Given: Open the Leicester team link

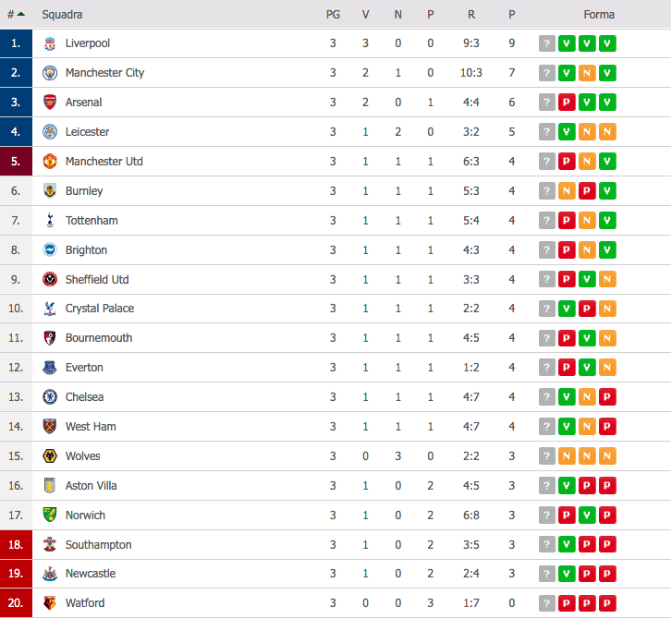Looking at the screenshot, I should pos(87,132).
